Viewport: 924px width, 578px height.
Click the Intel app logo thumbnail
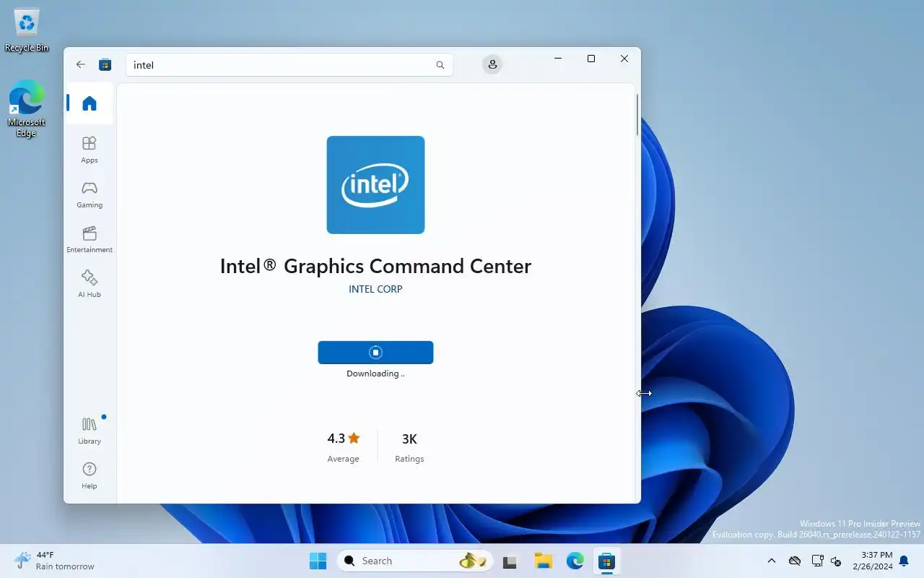(x=375, y=185)
